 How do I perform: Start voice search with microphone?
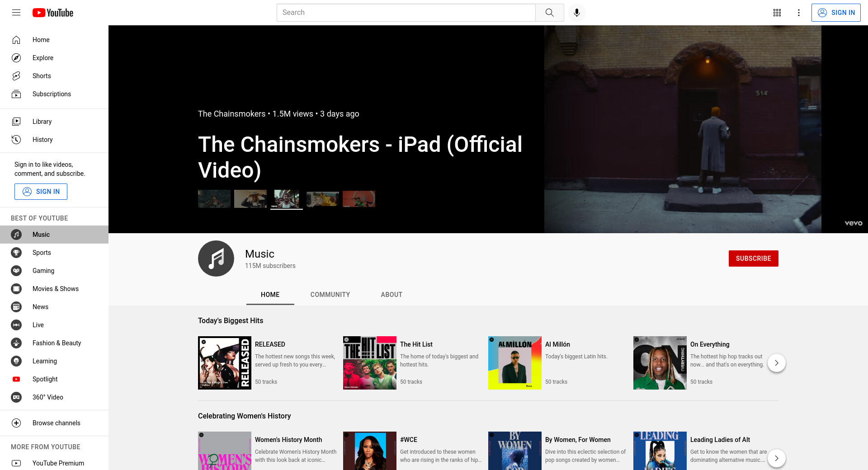click(577, 13)
